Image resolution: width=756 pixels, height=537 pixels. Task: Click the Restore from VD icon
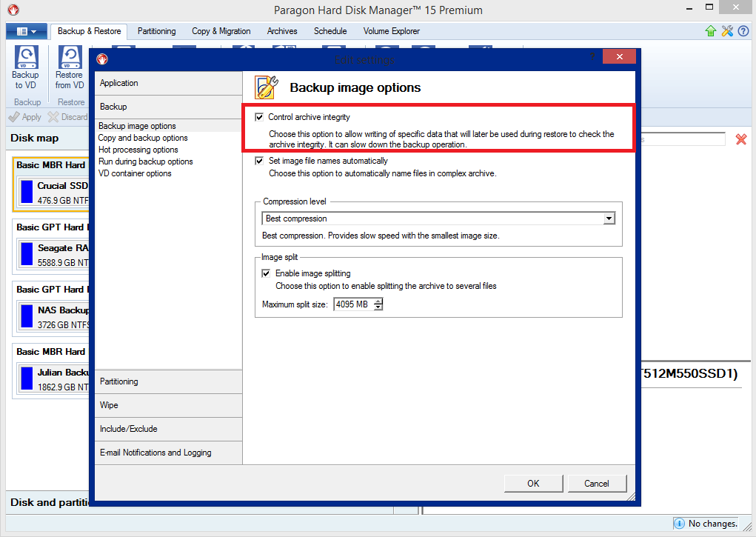tap(70, 58)
